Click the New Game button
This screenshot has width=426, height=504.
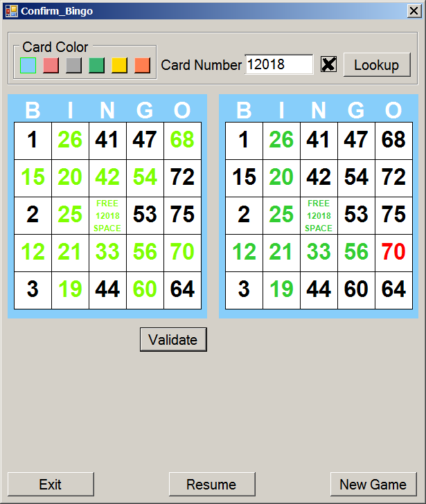[373, 485]
